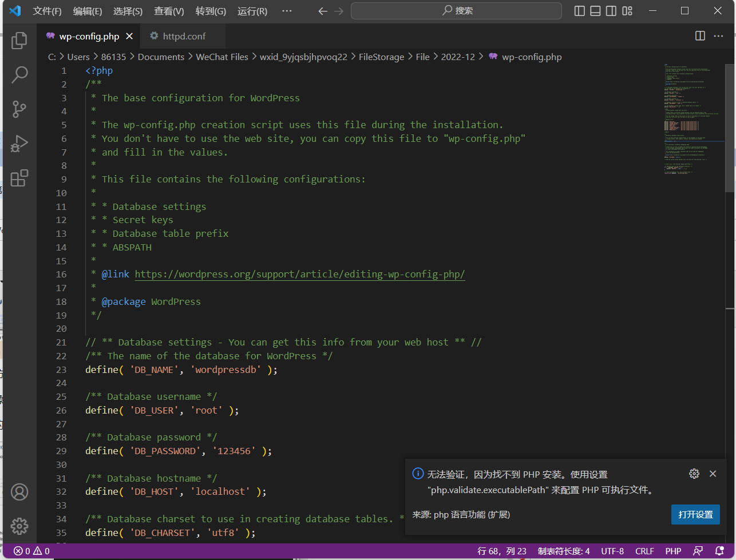The height and width of the screenshot is (560, 736).
Task: Expand the C: breadcrumb
Action: [52, 57]
